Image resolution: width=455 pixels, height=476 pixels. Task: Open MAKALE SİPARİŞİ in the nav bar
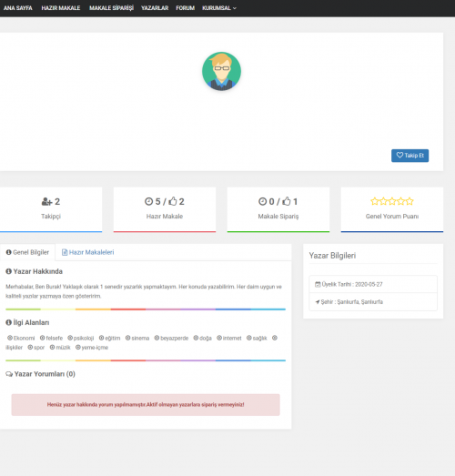click(111, 8)
